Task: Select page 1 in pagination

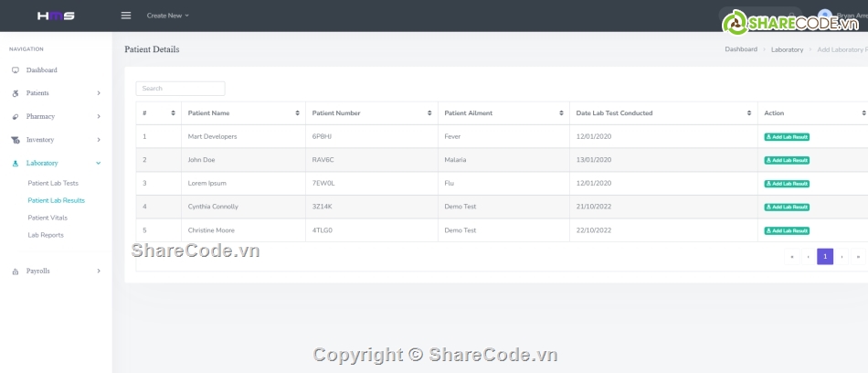Action: point(825,257)
